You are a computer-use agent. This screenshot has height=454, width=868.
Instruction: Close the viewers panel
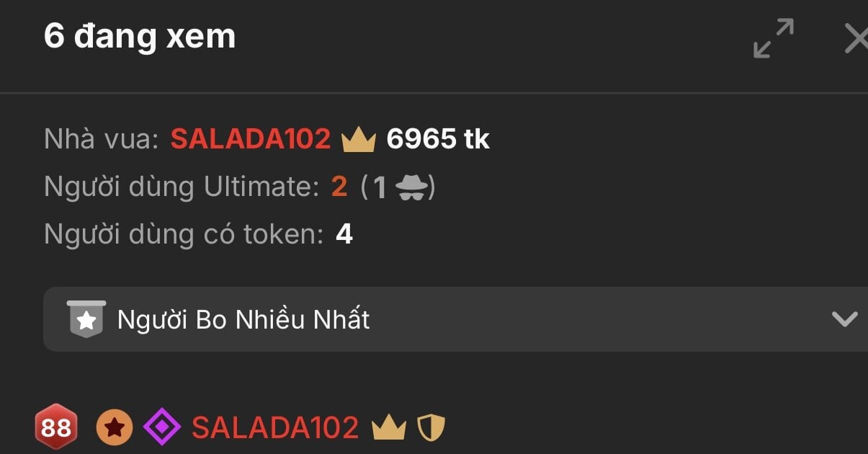tap(857, 38)
